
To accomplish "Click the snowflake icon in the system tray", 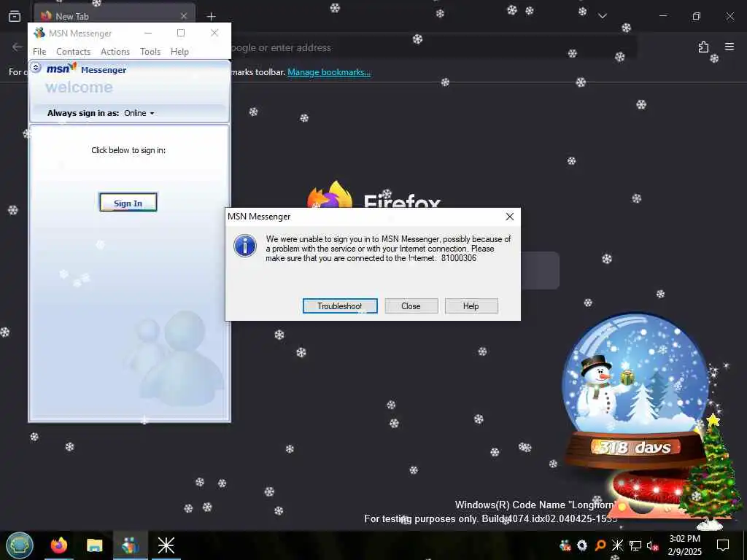I will click(617, 545).
